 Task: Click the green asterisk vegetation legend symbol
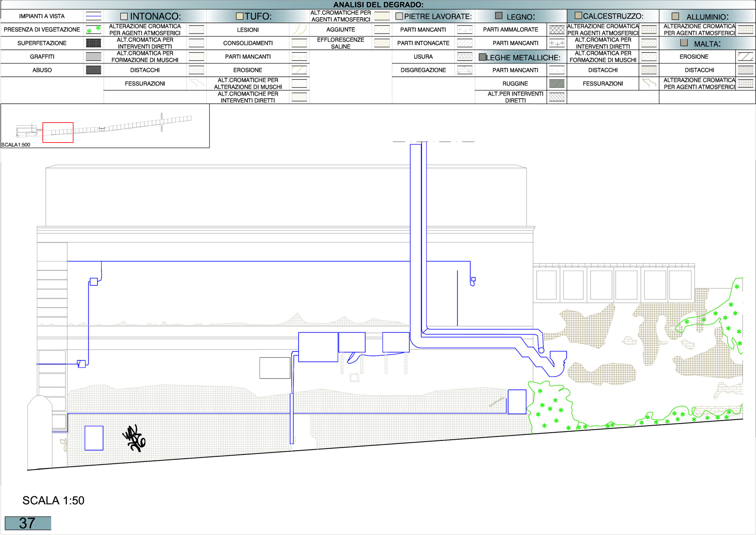pos(93,30)
